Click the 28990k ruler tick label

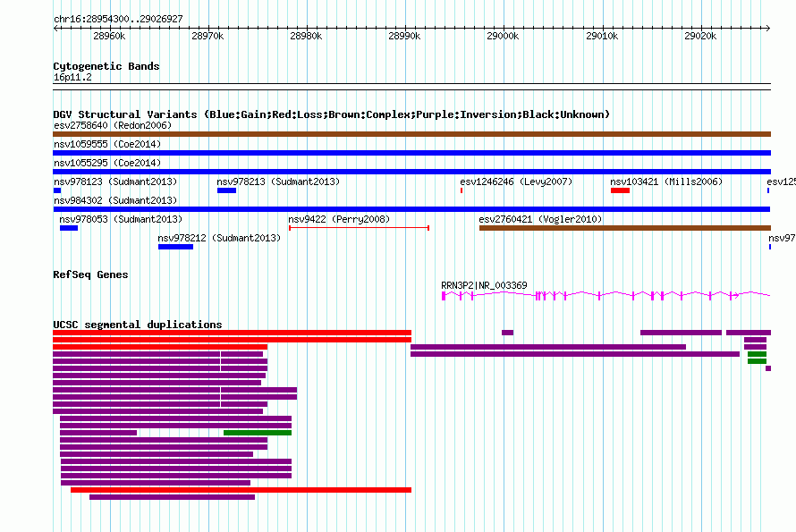404,36
